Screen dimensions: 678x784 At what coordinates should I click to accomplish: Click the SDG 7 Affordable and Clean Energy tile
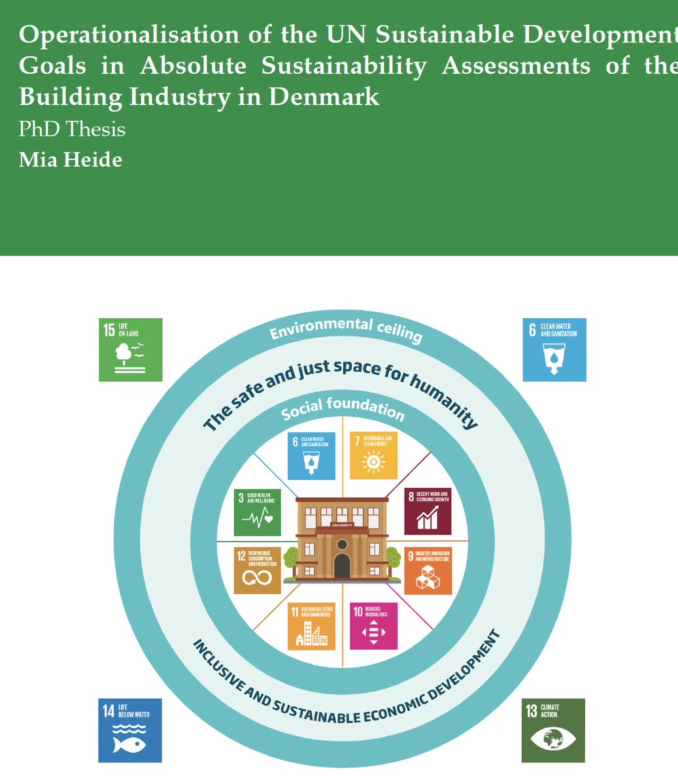(373, 455)
